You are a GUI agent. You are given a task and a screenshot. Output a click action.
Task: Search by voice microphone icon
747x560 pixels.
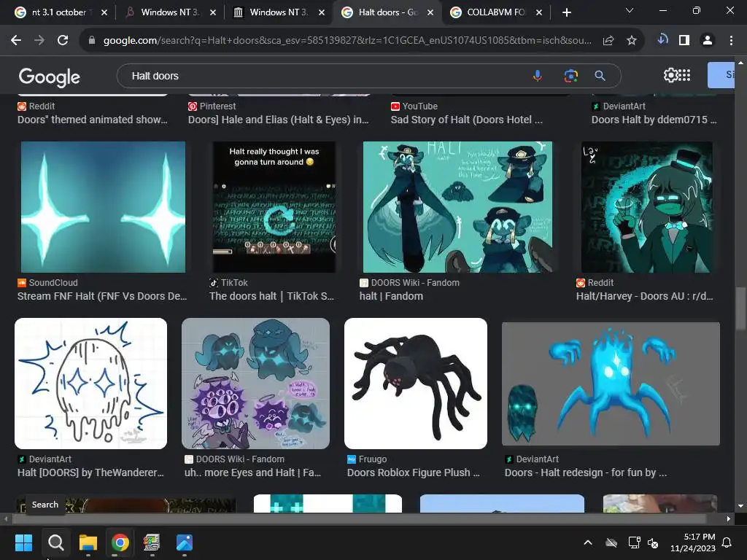[538, 76]
